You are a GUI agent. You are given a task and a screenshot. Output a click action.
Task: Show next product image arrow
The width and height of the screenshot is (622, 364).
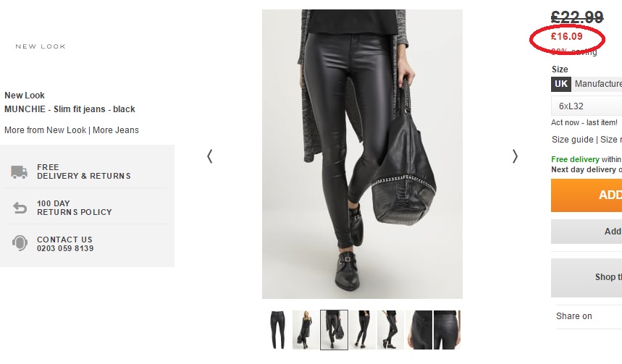pyautogui.click(x=515, y=156)
